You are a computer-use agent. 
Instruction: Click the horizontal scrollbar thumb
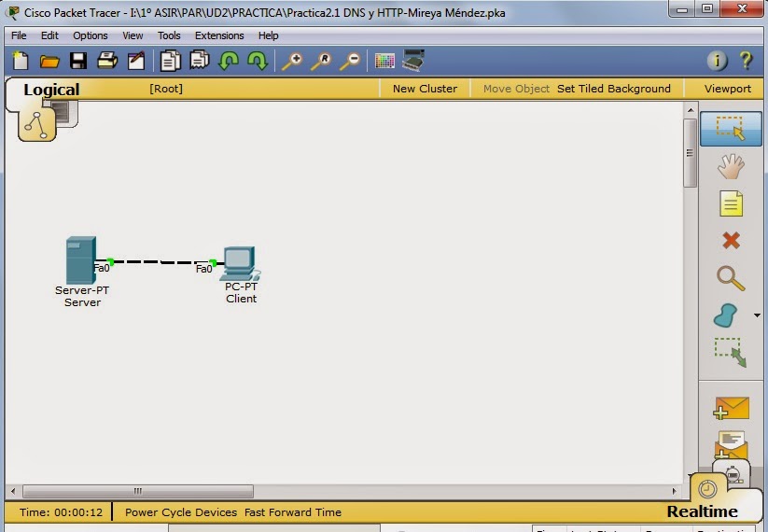click(x=138, y=491)
